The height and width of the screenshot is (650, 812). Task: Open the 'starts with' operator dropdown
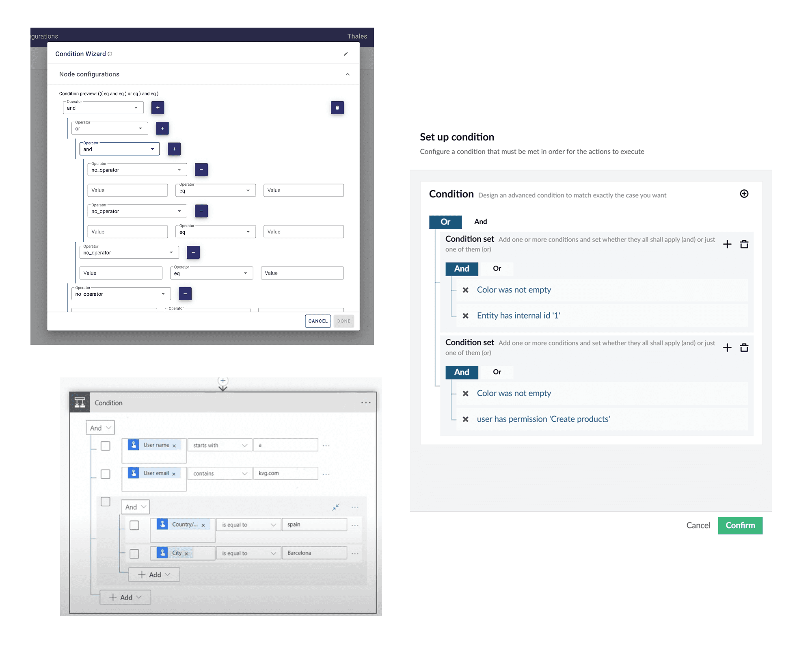click(x=220, y=445)
